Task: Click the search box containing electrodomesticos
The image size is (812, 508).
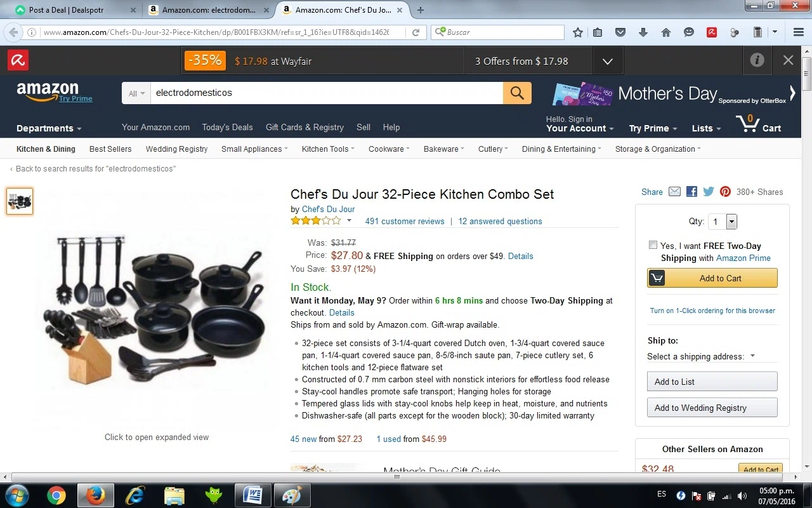Action: pyautogui.click(x=326, y=93)
